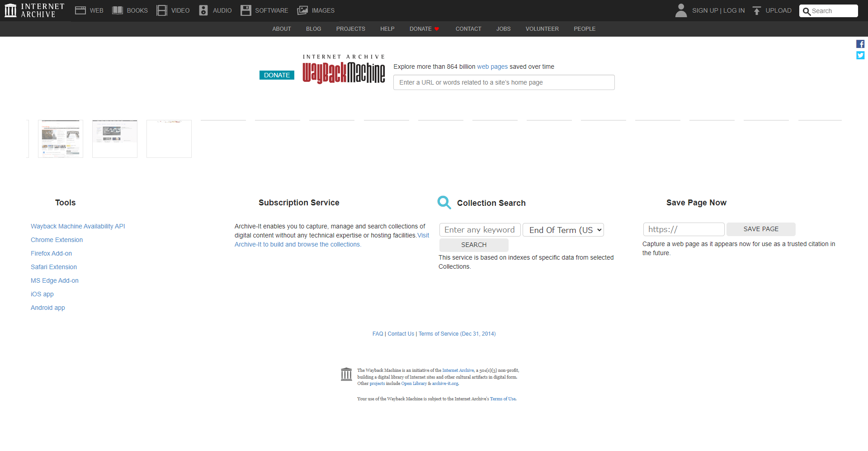
Task: Open iOS app link
Action: (x=42, y=294)
